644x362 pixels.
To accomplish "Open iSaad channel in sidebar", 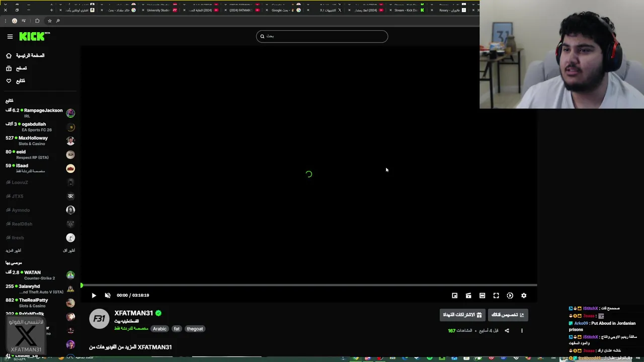I will click(40, 168).
